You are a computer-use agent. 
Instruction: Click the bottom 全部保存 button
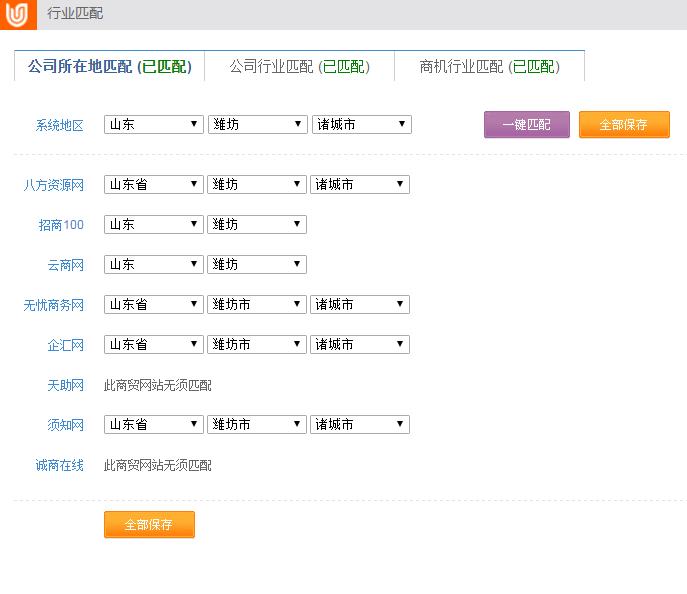point(149,525)
